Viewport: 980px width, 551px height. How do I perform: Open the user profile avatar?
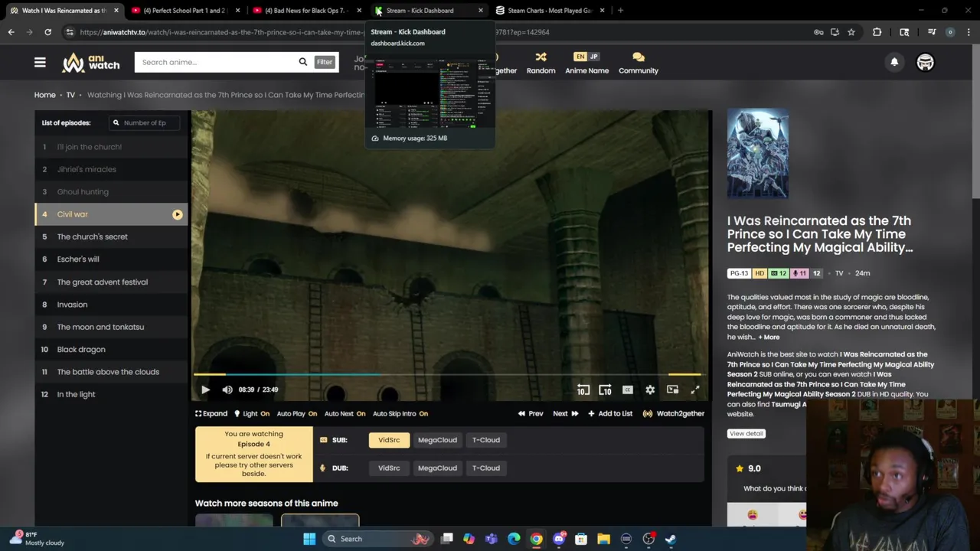tap(926, 62)
